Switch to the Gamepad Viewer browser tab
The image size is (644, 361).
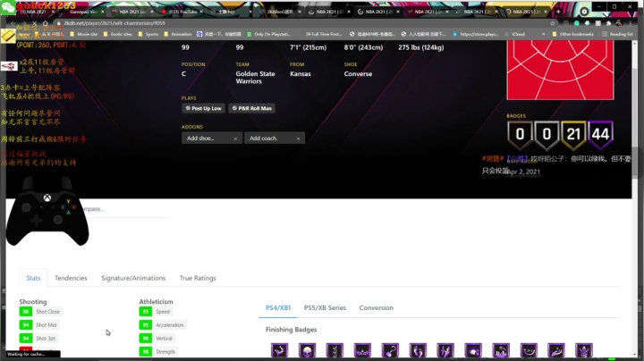[82, 12]
